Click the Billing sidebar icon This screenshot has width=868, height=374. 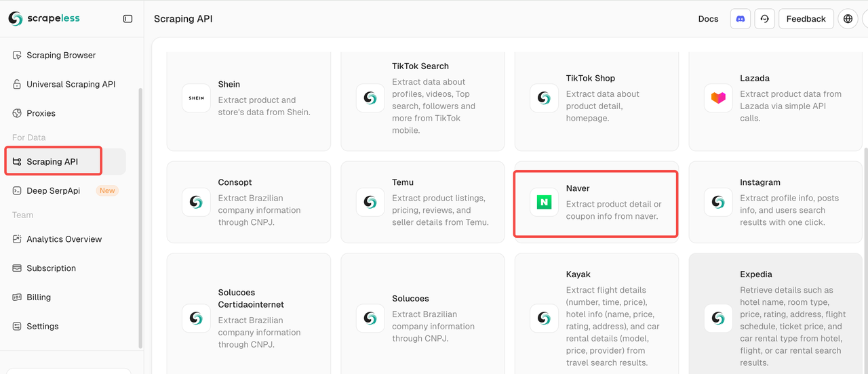point(17,297)
